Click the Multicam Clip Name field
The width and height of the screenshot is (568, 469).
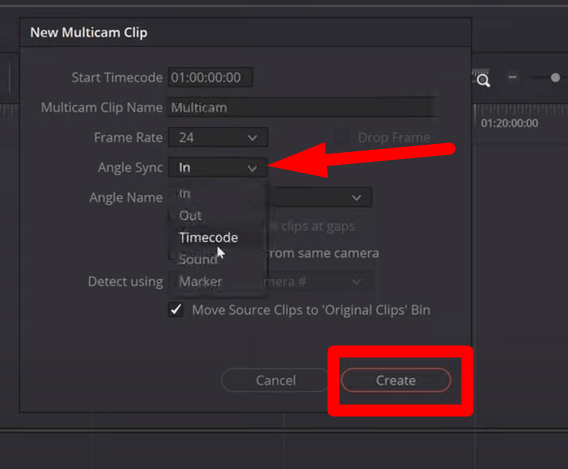point(302,108)
